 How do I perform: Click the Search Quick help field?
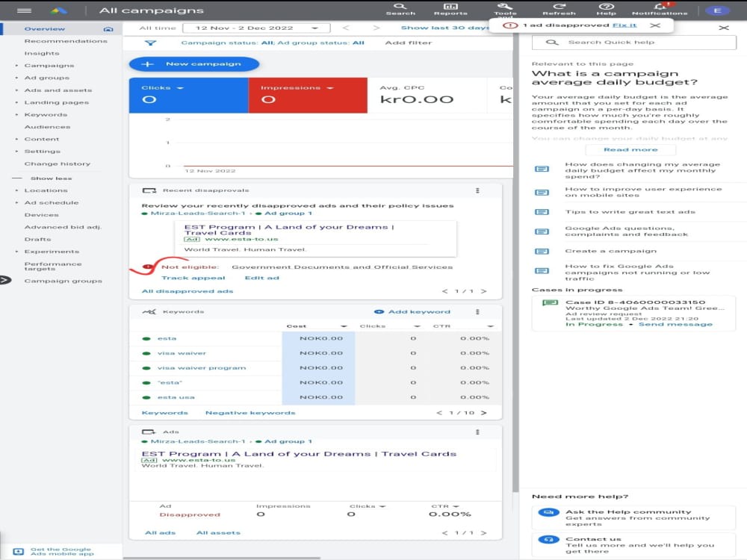pyautogui.click(x=633, y=43)
